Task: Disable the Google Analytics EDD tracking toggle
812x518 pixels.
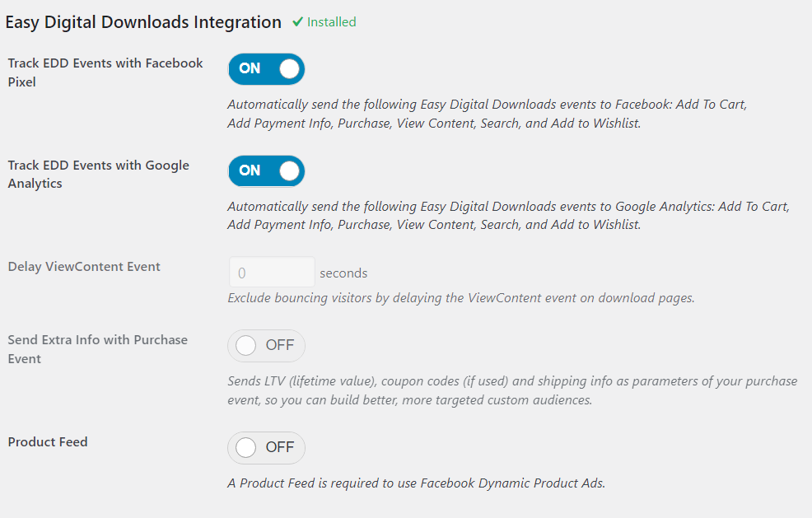Action: point(266,171)
